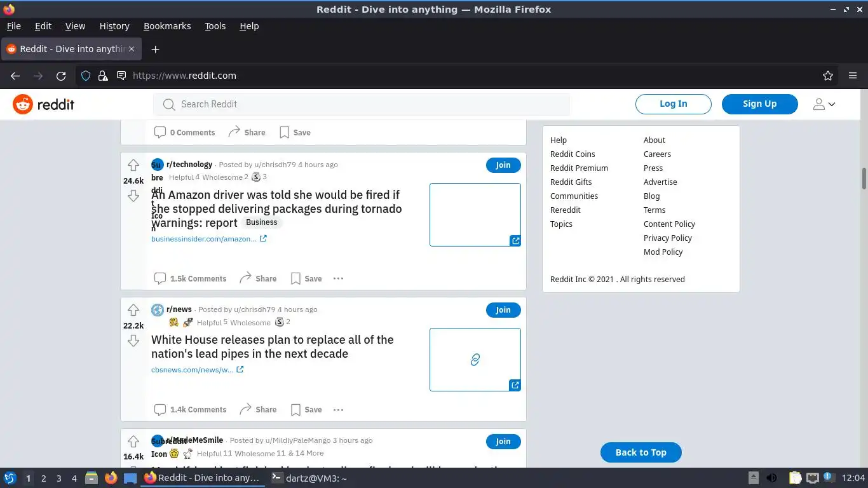Share the White House lead pipes post
868x488 pixels.
pos(258,410)
